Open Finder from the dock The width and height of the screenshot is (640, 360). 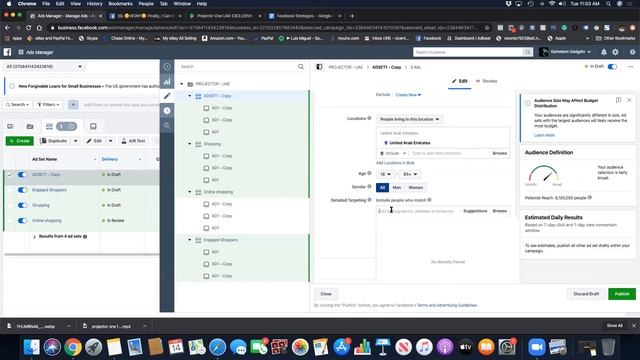pos(31,347)
